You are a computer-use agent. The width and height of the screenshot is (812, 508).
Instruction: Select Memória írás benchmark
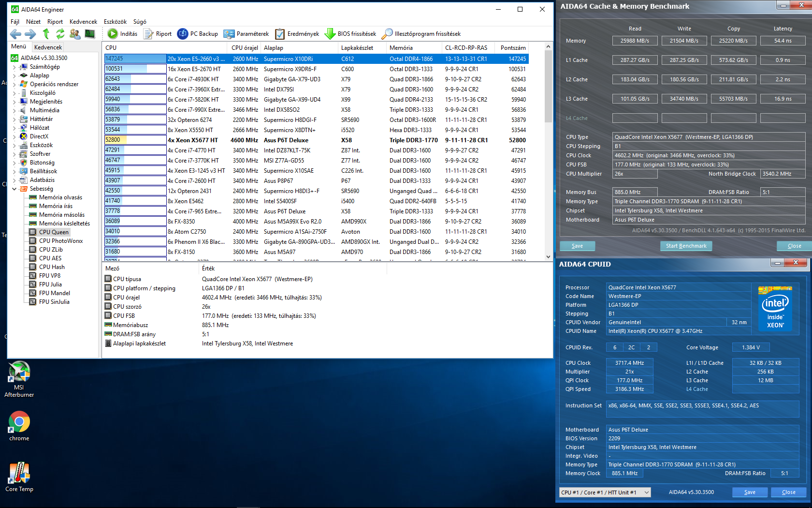(55, 206)
